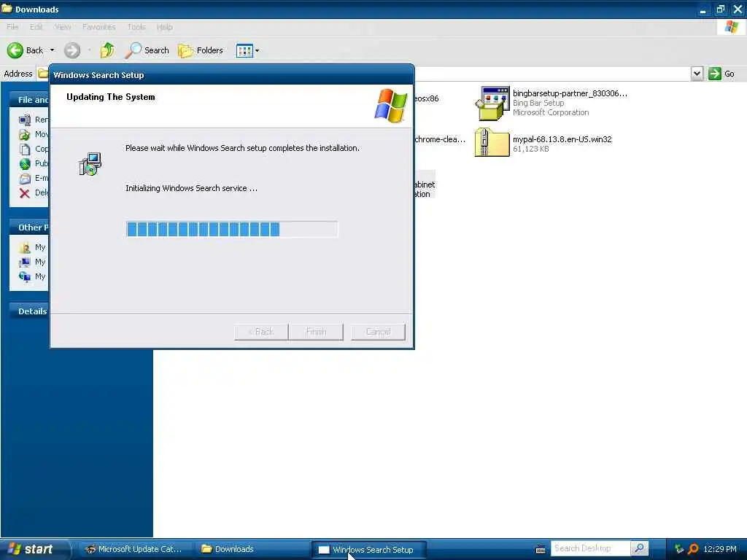Click the Move task icon in sidebar
Viewport: 747px width, 560px height.
coord(25,134)
